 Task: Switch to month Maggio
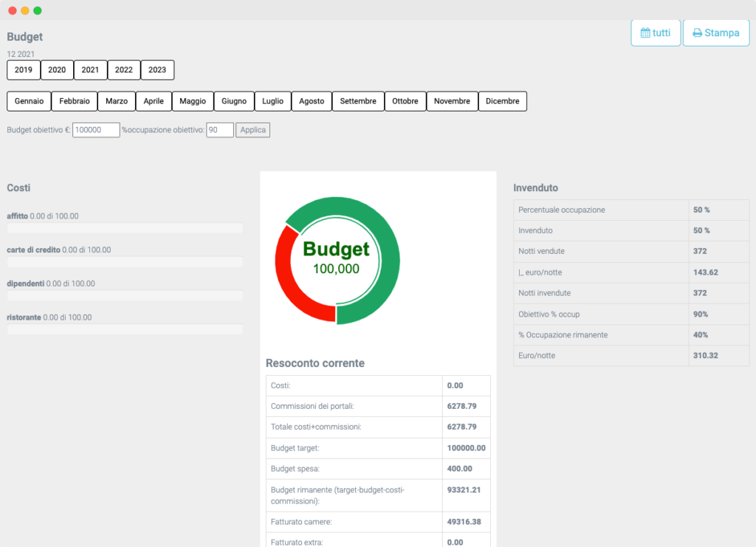[193, 101]
